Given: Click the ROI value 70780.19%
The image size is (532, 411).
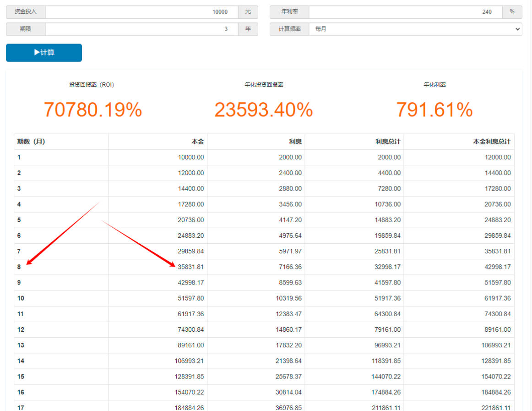Looking at the screenshot, I should coord(93,110).
